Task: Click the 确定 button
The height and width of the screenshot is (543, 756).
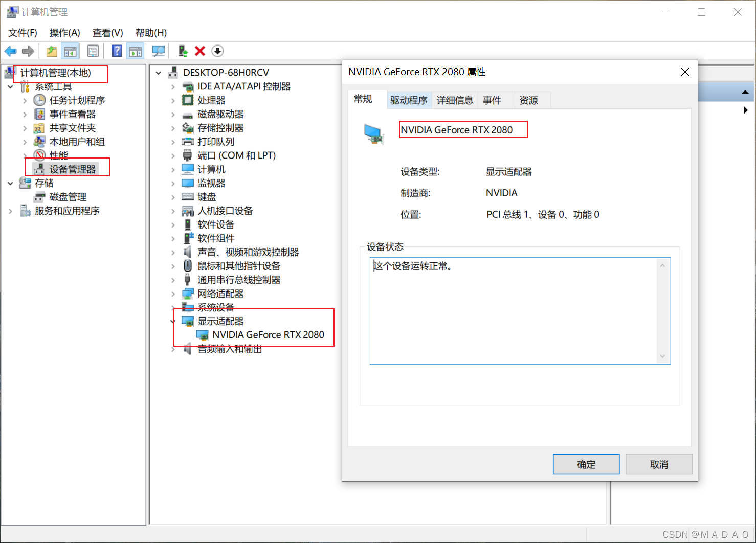Action: (x=585, y=464)
